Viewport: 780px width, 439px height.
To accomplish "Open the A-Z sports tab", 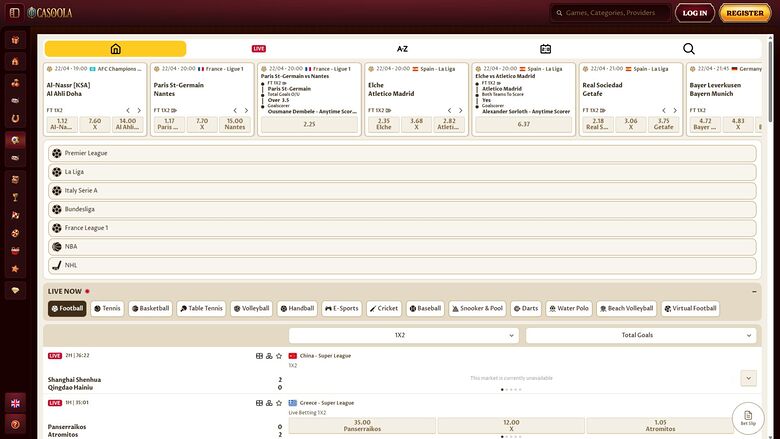I will click(x=402, y=49).
